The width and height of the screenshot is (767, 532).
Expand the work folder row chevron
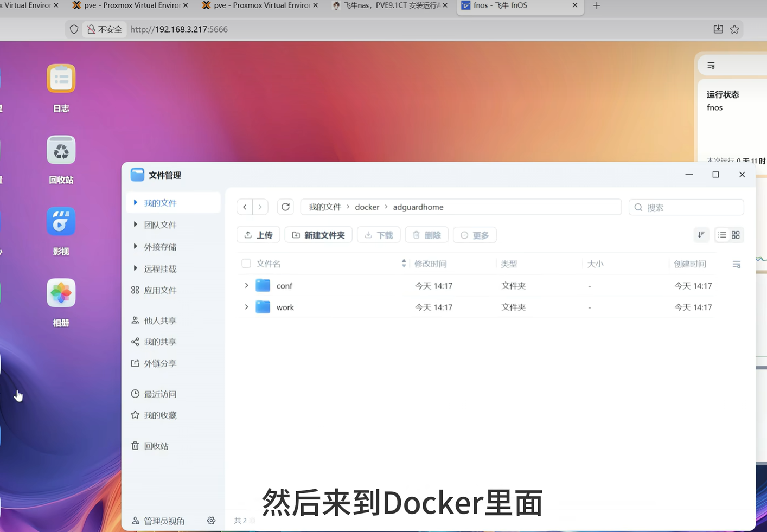[246, 307]
